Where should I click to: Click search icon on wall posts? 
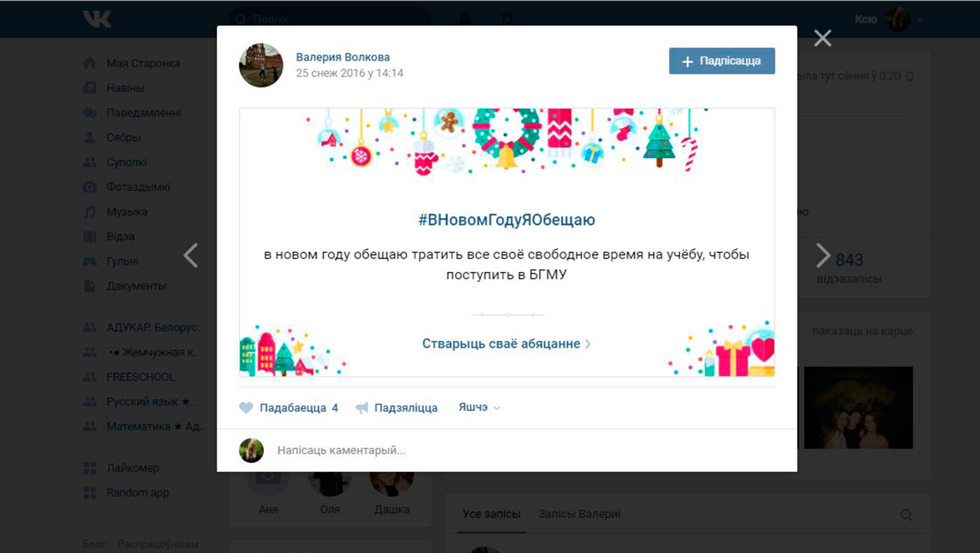[x=906, y=515]
